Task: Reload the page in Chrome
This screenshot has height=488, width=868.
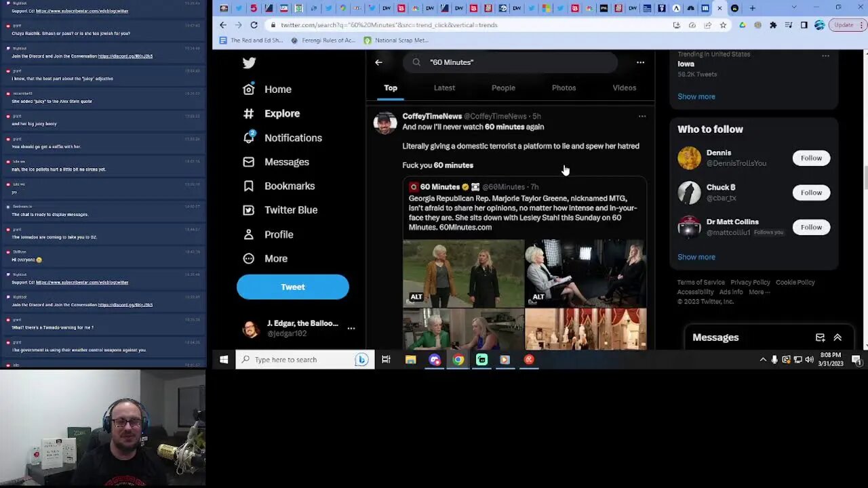Action: (x=254, y=25)
